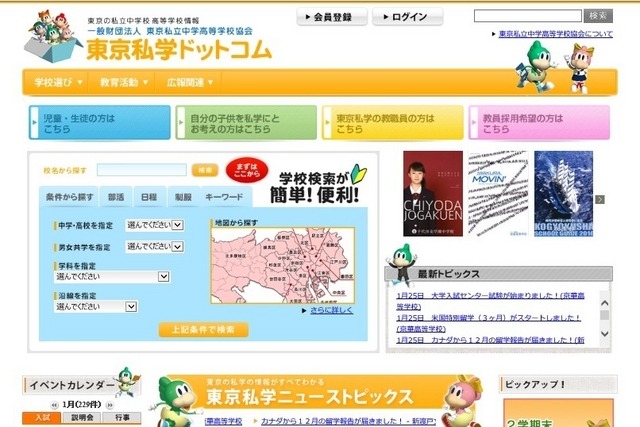The height and width of the screenshot is (427, 640).
Task: Open the 大学入試センター試験 news link
Action: coord(490,301)
